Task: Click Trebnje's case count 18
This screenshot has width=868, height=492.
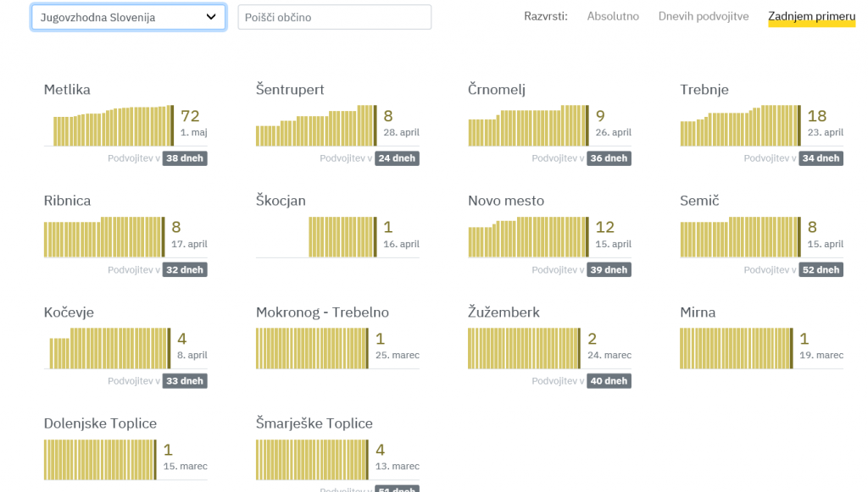Action: point(817,116)
